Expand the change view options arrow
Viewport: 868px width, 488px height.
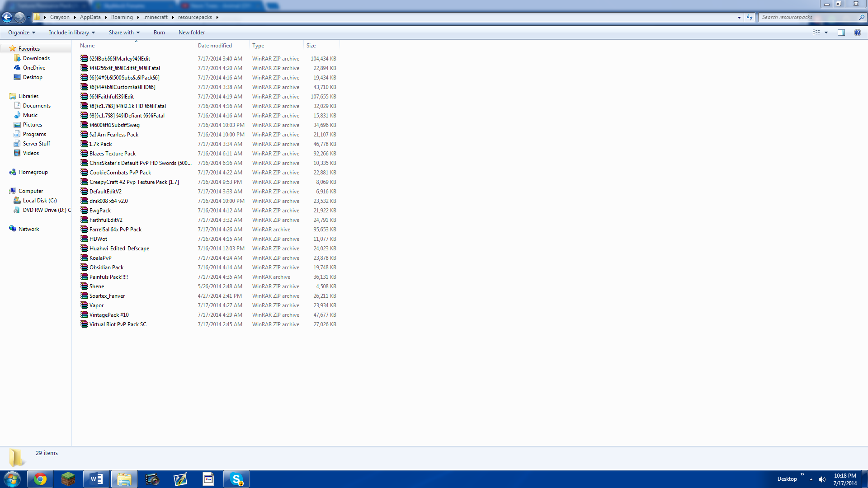point(826,33)
